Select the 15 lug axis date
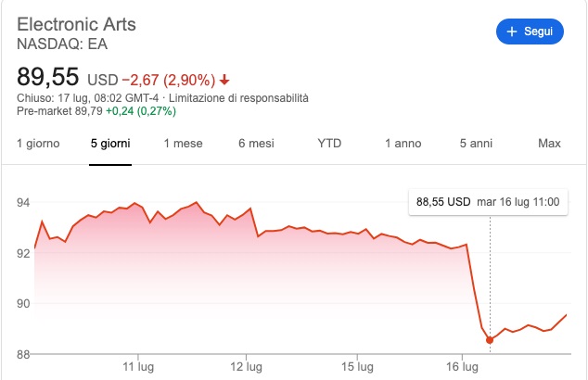The image size is (588, 380). click(356, 368)
